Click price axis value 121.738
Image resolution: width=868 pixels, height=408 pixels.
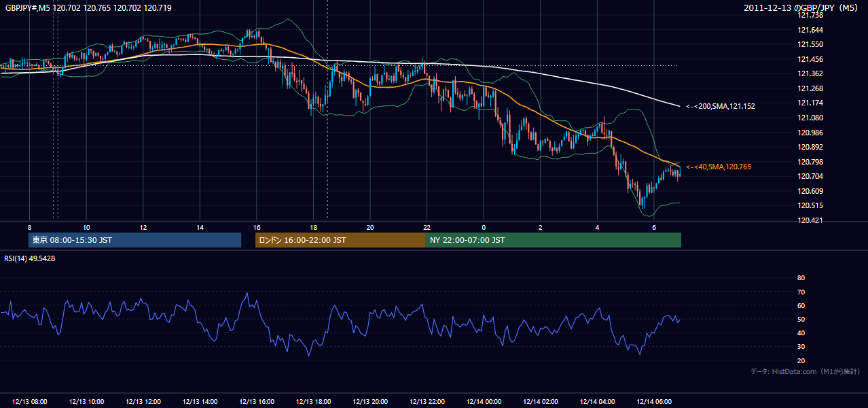[x=810, y=15]
